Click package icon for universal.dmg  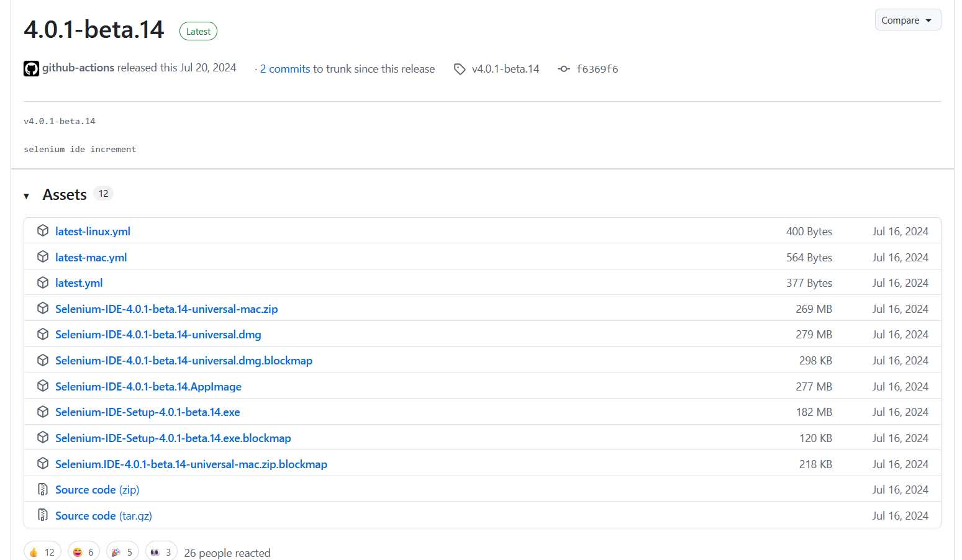(43, 334)
